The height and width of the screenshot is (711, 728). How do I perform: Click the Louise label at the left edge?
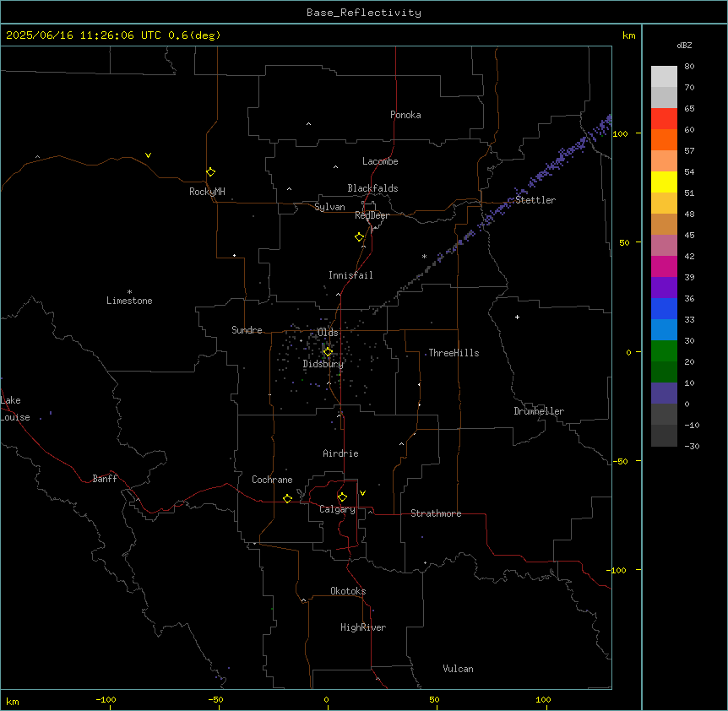tap(15, 417)
